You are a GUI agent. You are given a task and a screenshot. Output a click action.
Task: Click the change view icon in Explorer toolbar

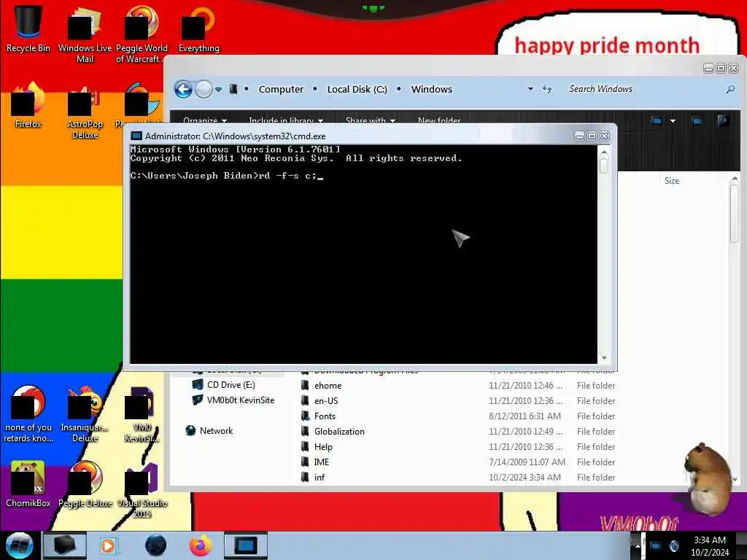click(657, 120)
